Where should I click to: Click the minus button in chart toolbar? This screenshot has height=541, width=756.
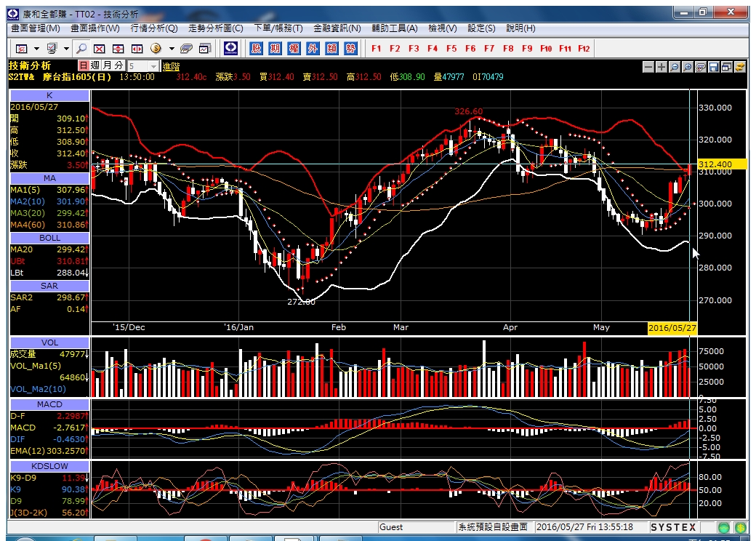(x=648, y=67)
